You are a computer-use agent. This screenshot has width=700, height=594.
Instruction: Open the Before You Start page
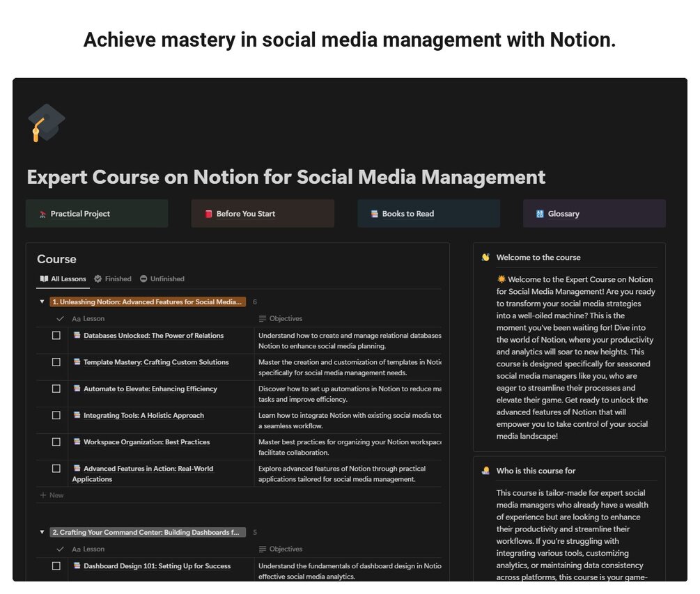(263, 214)
